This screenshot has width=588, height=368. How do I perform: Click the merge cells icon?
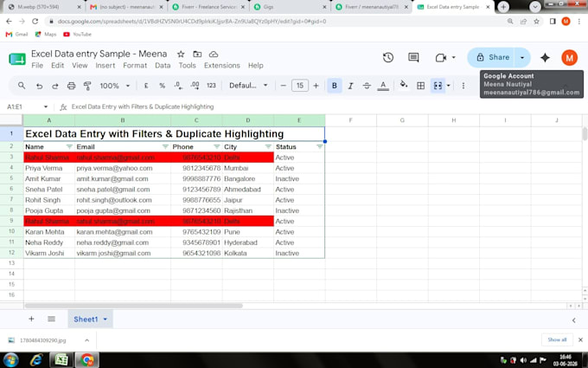click(438, 86)
